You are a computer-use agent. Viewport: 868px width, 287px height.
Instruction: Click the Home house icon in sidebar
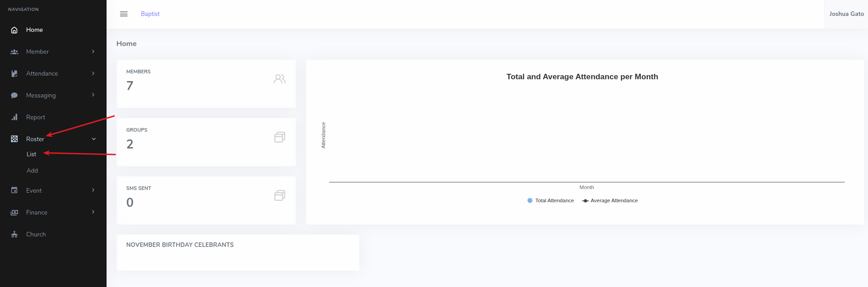[x=14, y=30]
